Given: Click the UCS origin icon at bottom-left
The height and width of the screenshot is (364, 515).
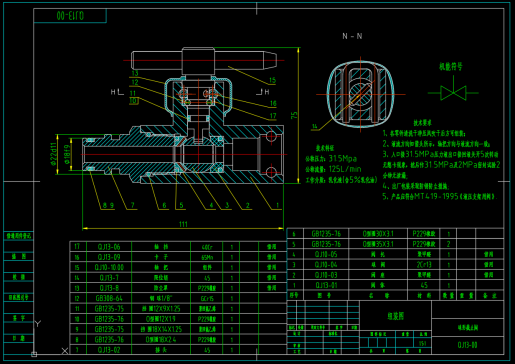Looking at the screenshot, I should (34, 354).
